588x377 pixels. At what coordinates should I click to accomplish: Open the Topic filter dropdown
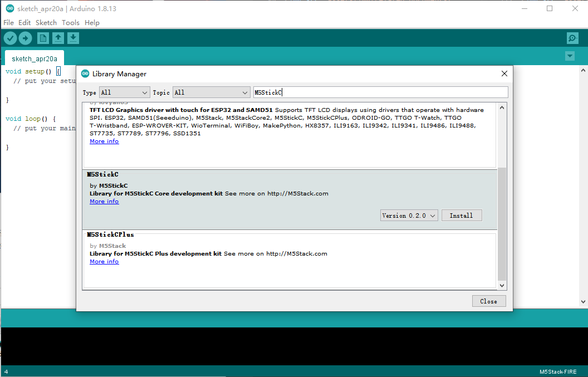pyautogui.click(x=211, y=92)
